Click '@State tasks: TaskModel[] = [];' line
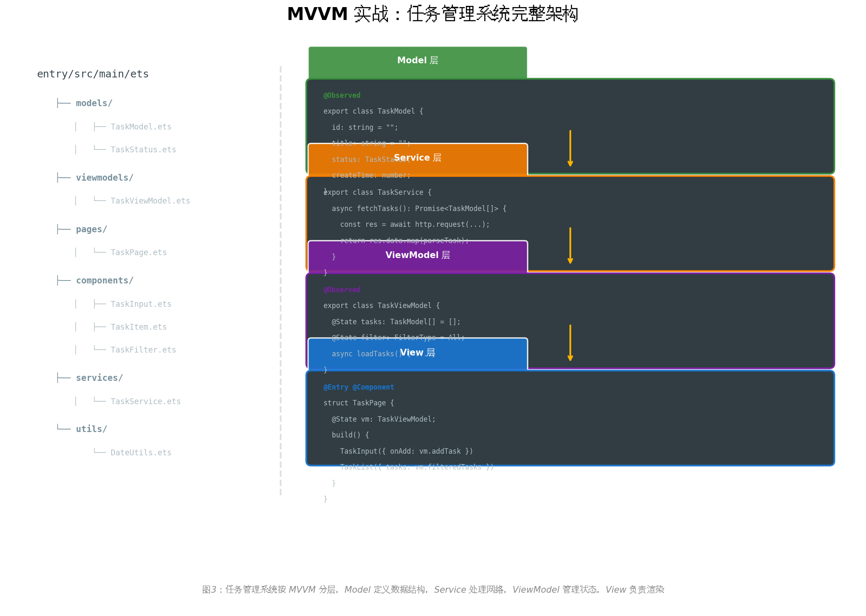Image resolution: width=866 pixels, height=616 pixels. (x=396, y=322)
